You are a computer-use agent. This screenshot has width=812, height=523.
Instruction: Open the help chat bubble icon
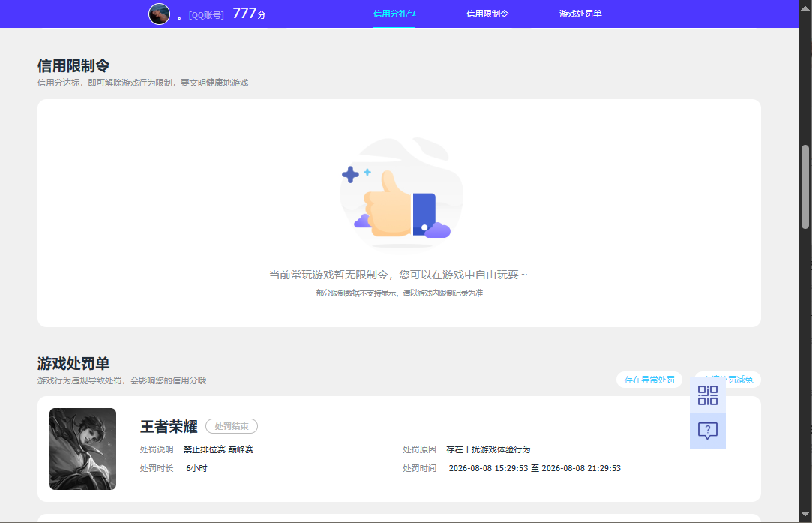[707, 431]
